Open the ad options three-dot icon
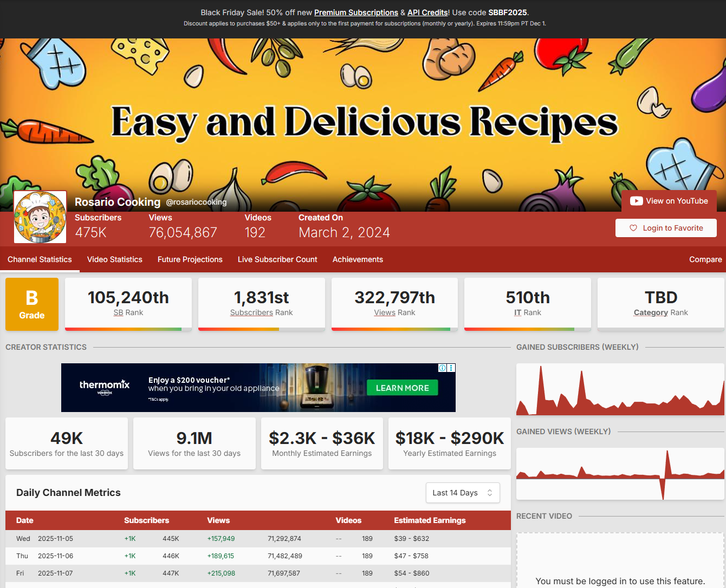This screenshot has height=588, width=726. 451,368
